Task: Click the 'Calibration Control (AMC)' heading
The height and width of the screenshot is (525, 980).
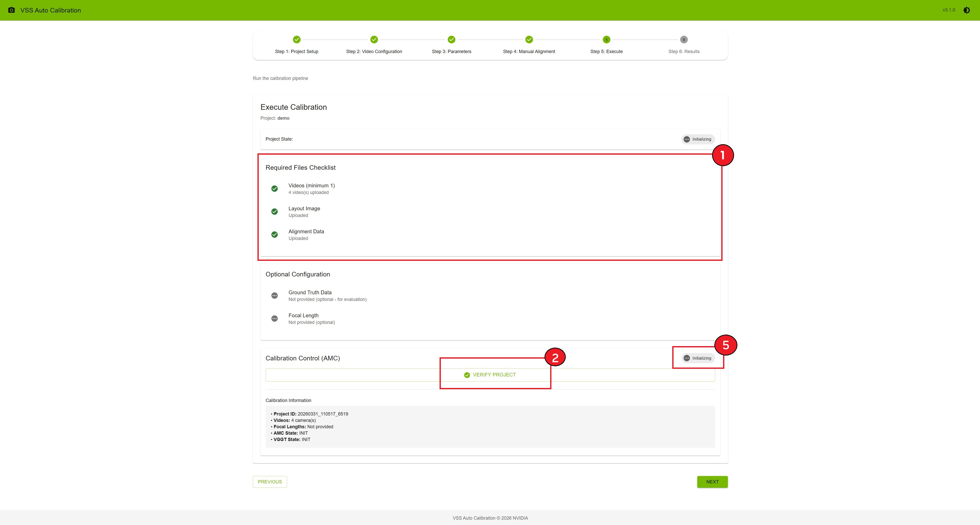Action: 302,358
